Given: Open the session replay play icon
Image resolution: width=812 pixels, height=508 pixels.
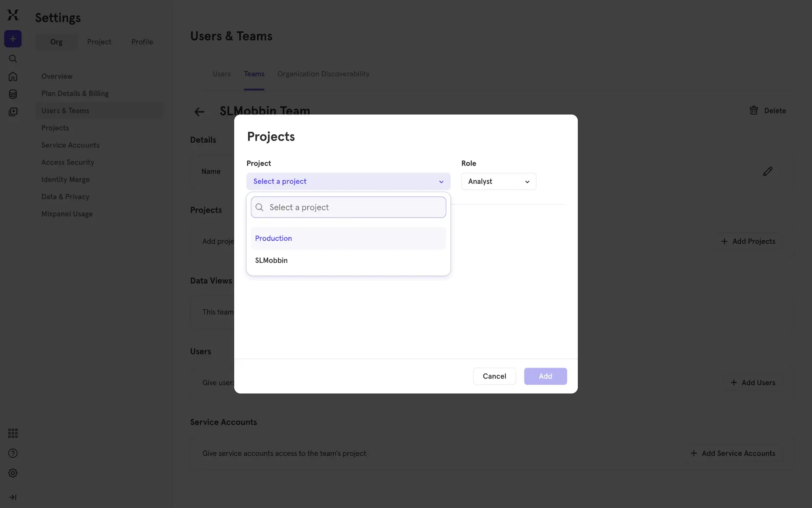Looking at the screenshot, I should click(x=13, y=112).
